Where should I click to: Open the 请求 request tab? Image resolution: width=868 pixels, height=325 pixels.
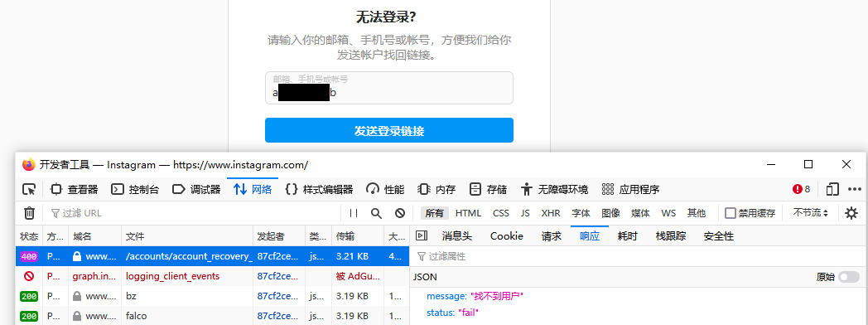(552, 236)
